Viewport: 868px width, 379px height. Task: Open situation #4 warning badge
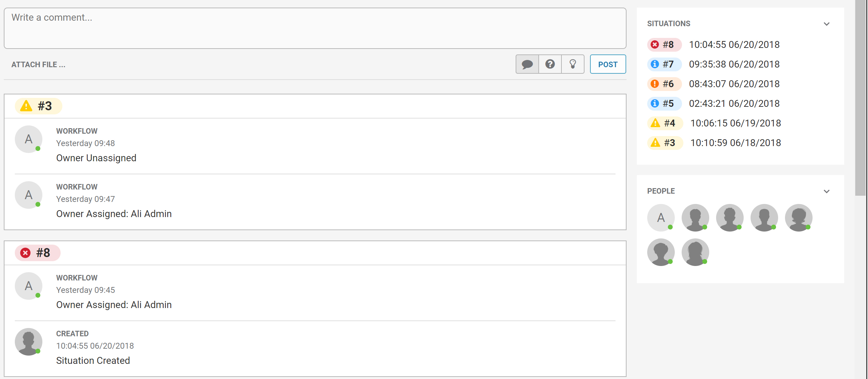pyautogui.click(x=665, y=123)
